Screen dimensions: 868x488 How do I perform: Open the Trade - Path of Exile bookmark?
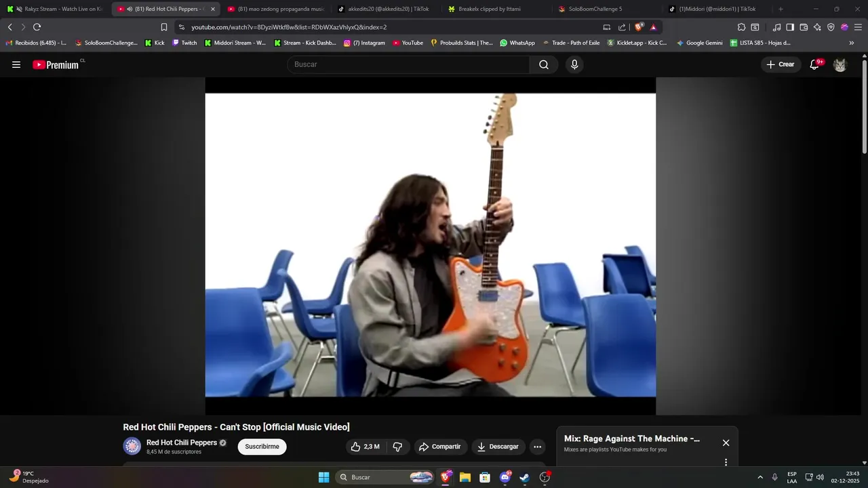tap(571, 43)
